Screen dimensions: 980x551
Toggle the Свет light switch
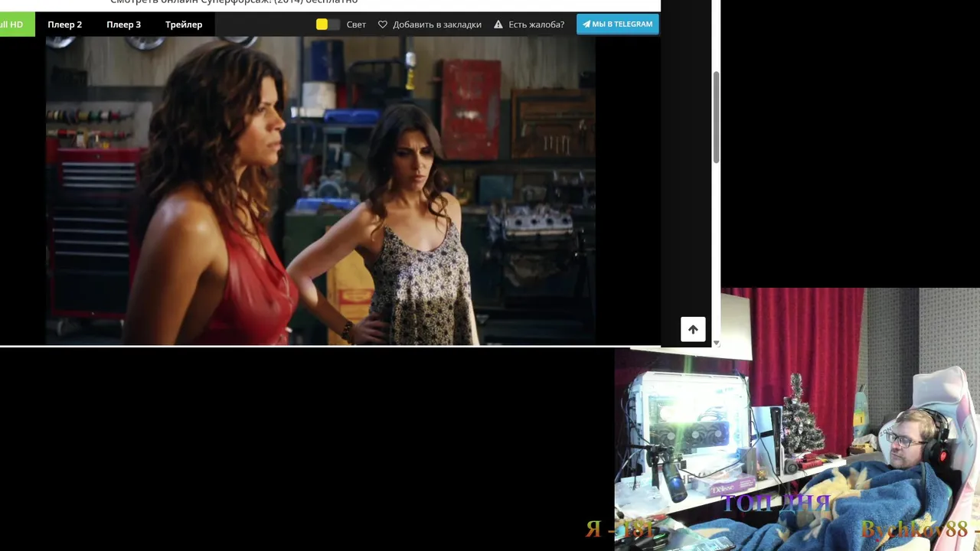tap(328, 24)
